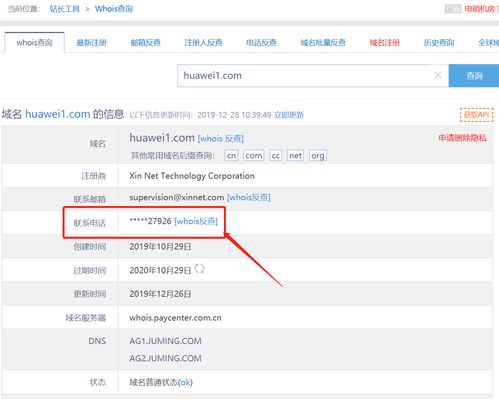
Task: Query the org domain suffix
Action: pyautogui.click(x=318, y=156)
